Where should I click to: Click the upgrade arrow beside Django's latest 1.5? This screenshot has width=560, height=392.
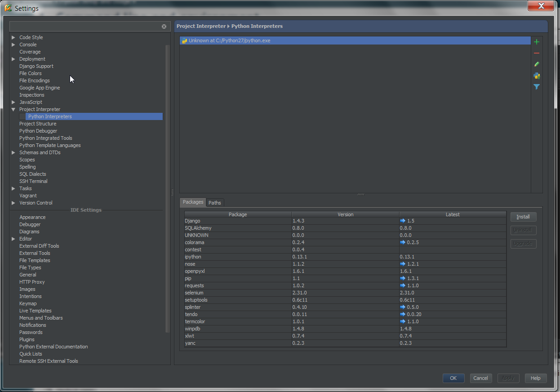coord(403,221)
